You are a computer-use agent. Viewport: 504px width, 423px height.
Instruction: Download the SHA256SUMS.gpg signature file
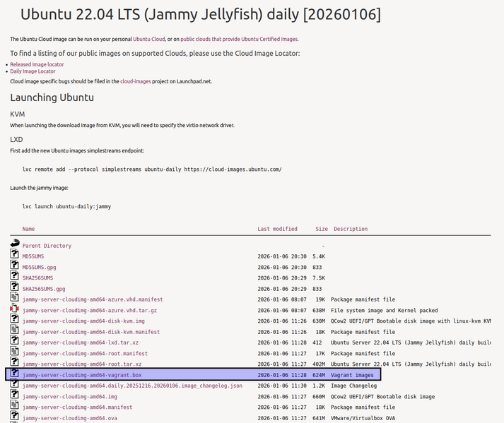click(44, 289)
